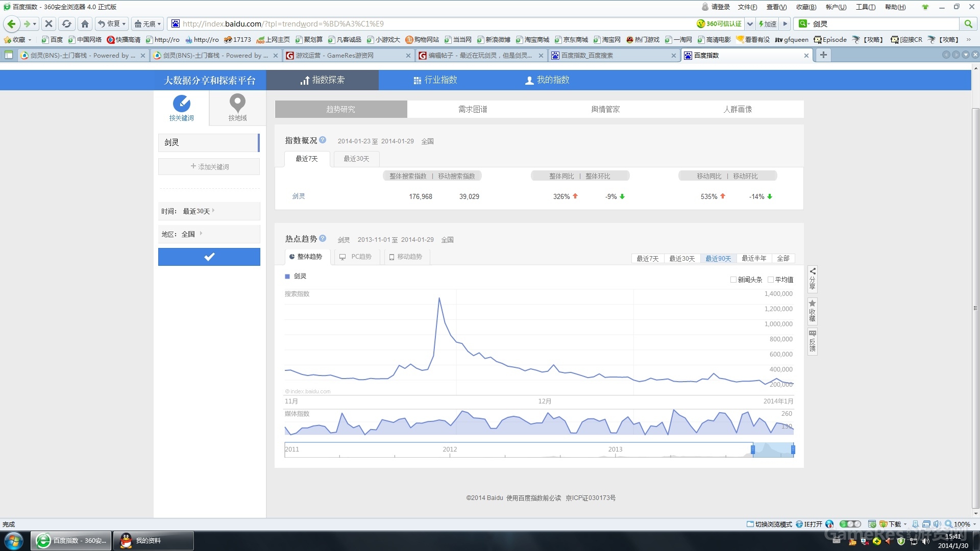Click the blue checkmark confirm button
980x551 pixels.
pyautogui.click(x=209, y=257)
